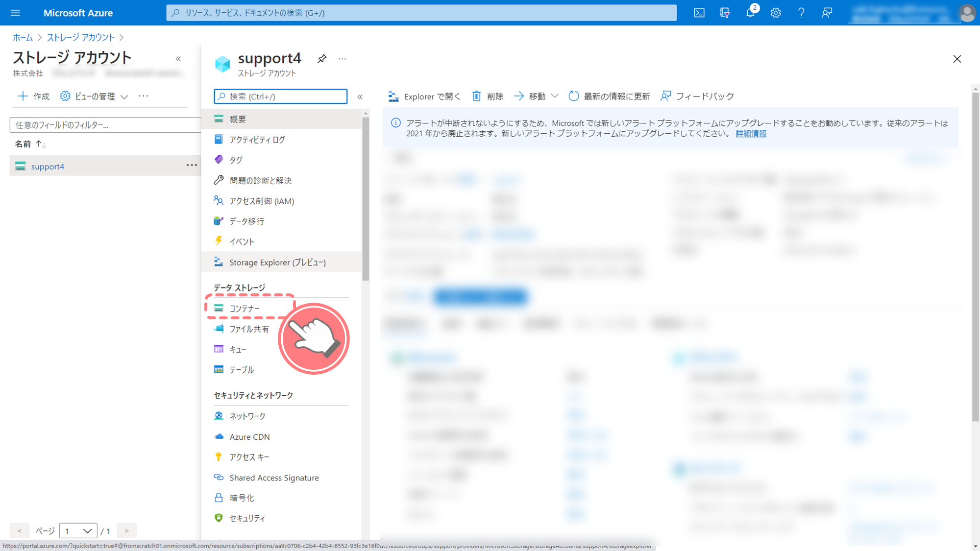Image resolution: width=980 pixels, height=551 pixels.
Task: Click the field filter input box
Action: (x=105, y=125)
